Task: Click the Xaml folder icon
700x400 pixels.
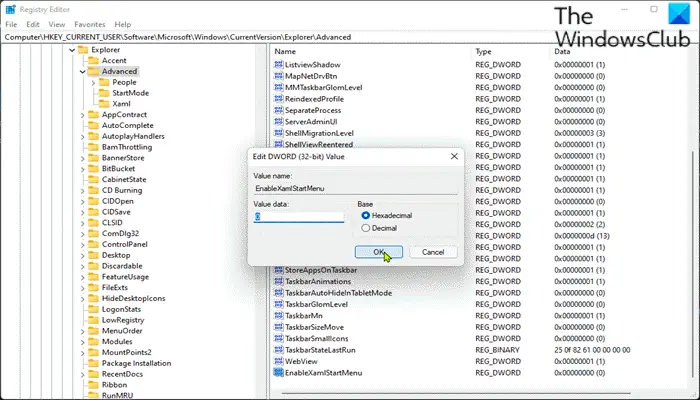Action: click(x=104, y=104)
